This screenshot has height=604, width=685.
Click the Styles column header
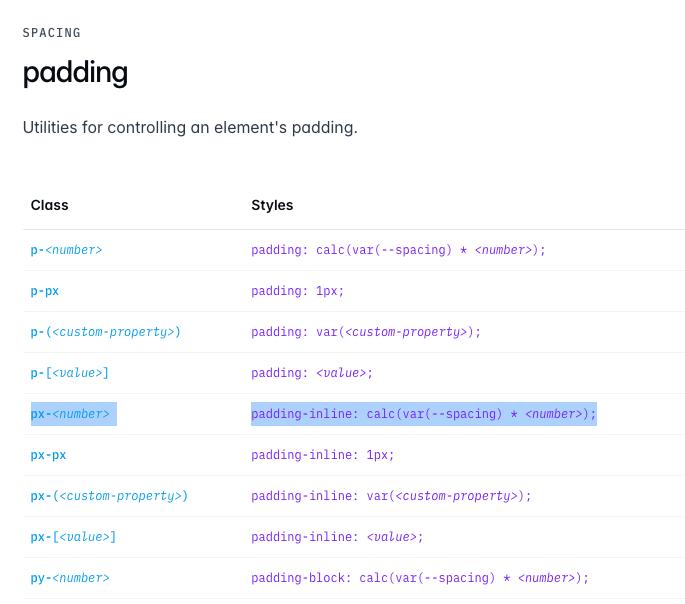[272, 205]
